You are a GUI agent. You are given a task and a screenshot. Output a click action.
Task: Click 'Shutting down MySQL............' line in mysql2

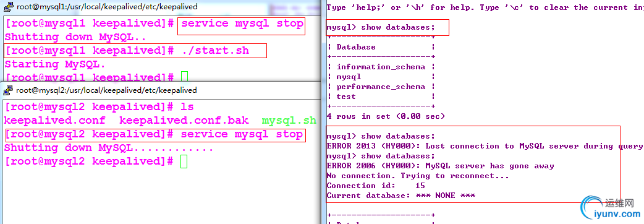click(109, 147)
